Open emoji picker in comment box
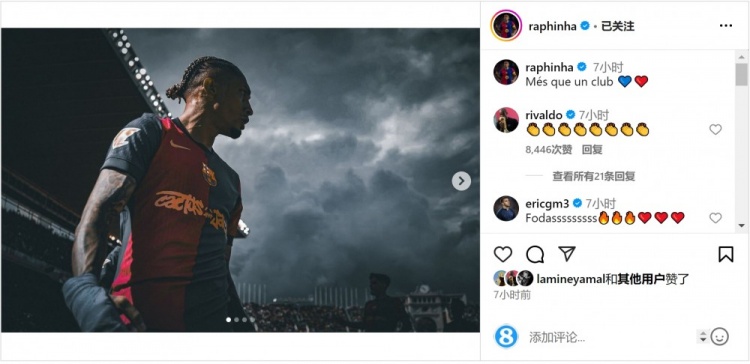This screenshot has height=364, width=750. coord(719,337)
